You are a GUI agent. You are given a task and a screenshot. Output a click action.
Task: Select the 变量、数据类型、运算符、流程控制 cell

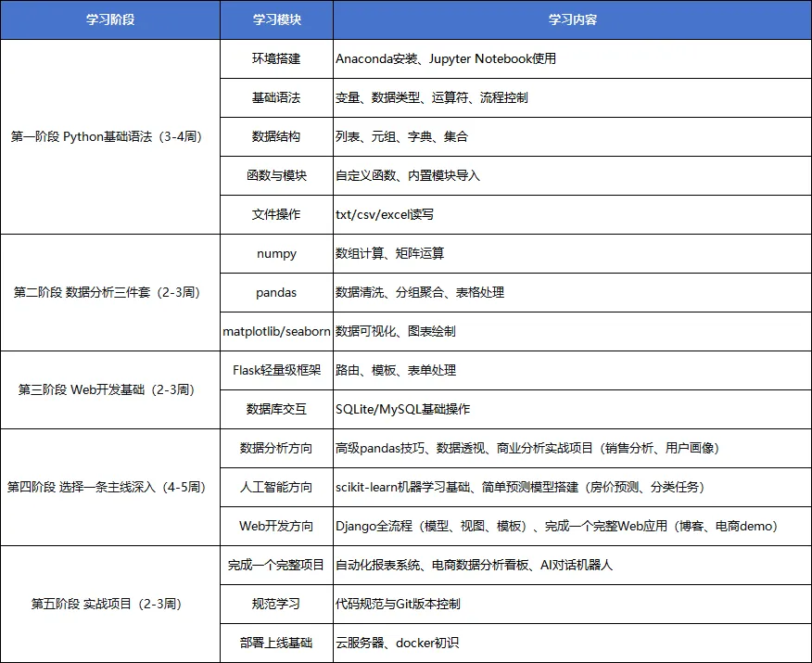coord(572,98)
